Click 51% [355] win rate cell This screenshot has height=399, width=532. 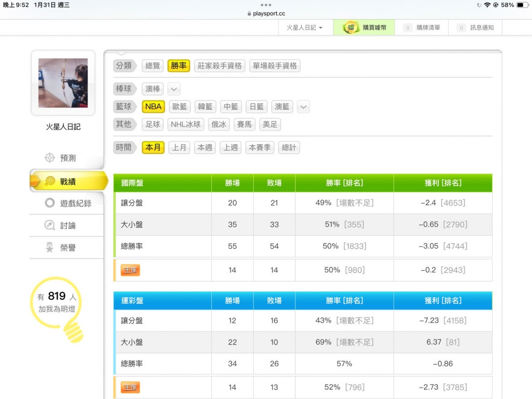pyautogui.click(x=344, y=224)
